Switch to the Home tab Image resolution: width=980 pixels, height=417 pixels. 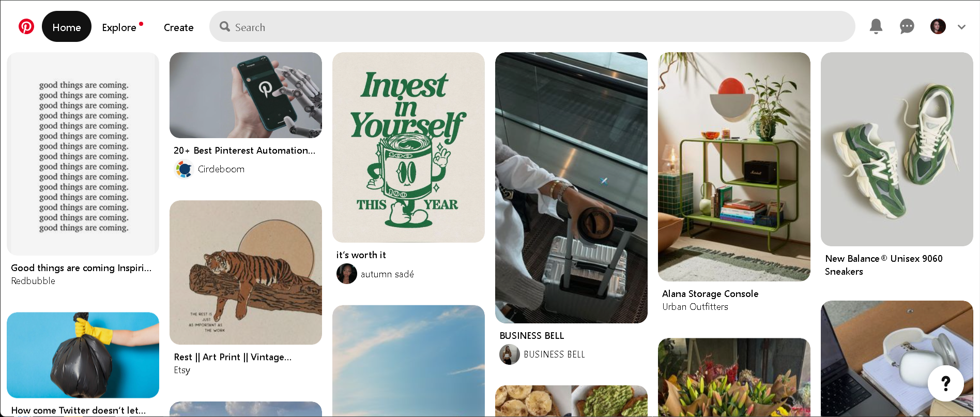pos(67,26)
